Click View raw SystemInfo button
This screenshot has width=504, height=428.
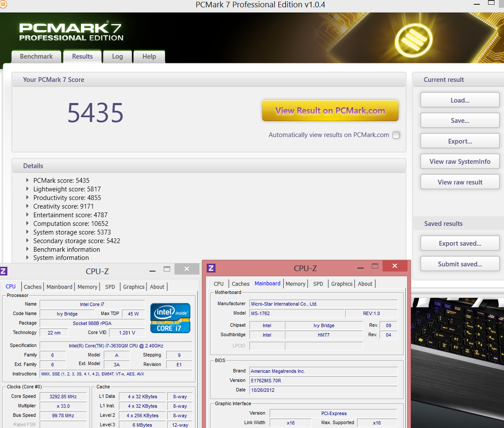click(x=460, y=162)
